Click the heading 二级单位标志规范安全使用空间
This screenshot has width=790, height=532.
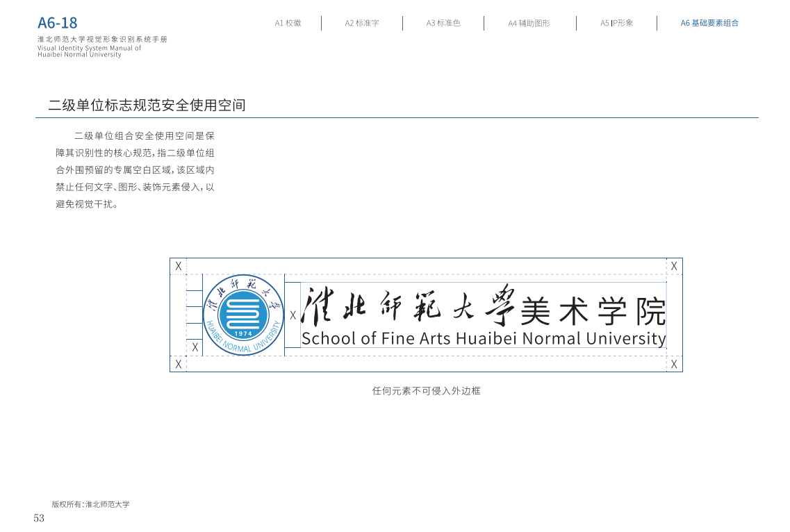pyautogui.click(x=147, y=106)
